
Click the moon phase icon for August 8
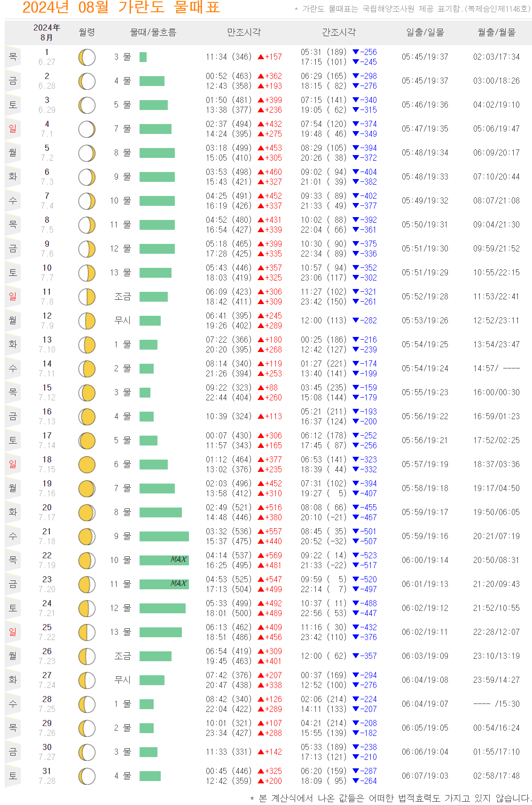87,225
